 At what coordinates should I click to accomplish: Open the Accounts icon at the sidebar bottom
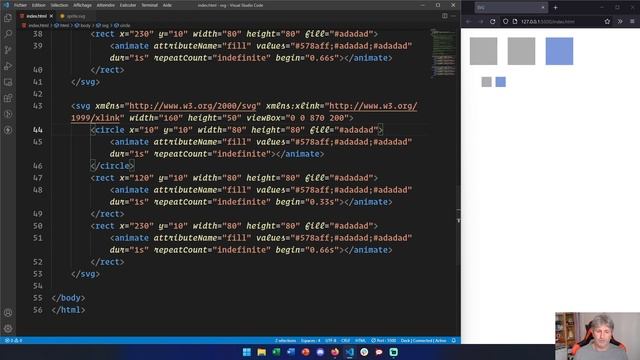pyautogui.click(x=8, y=313)
